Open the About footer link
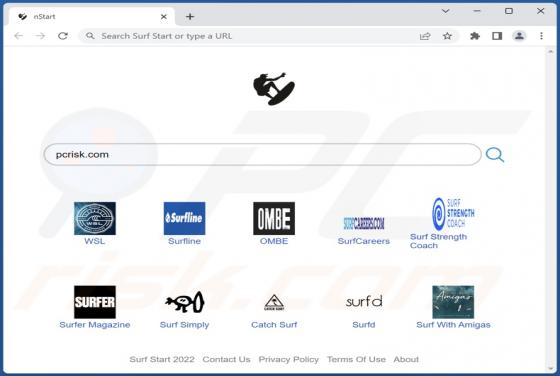This screenshot has width=560, height=376. [406, 359]
